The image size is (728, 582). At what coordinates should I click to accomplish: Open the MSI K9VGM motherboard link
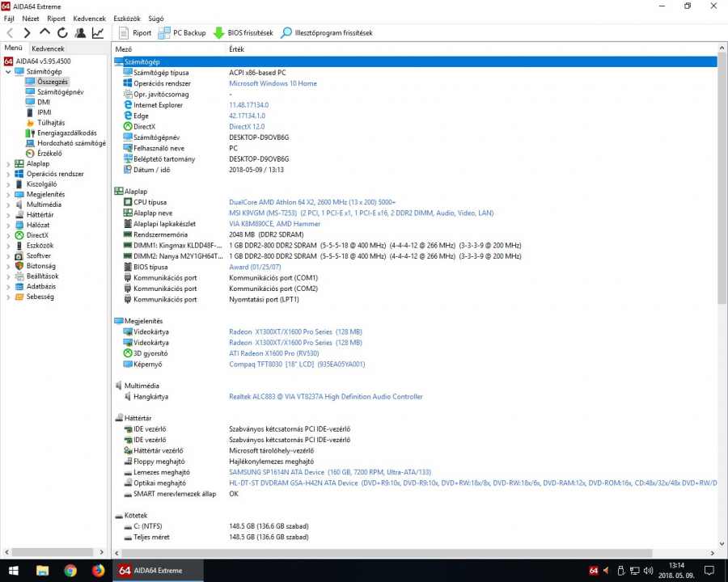(362, 213)
